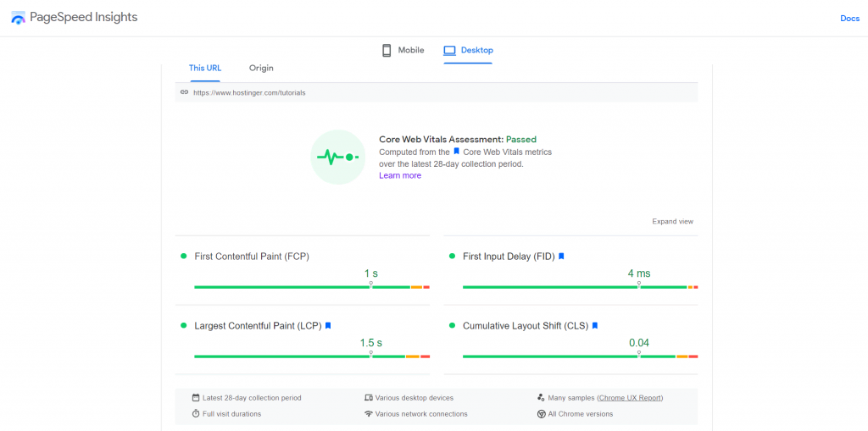
Task: Click bookmark icon next to Cumulative Layout Shift
Action: point(595,325)
